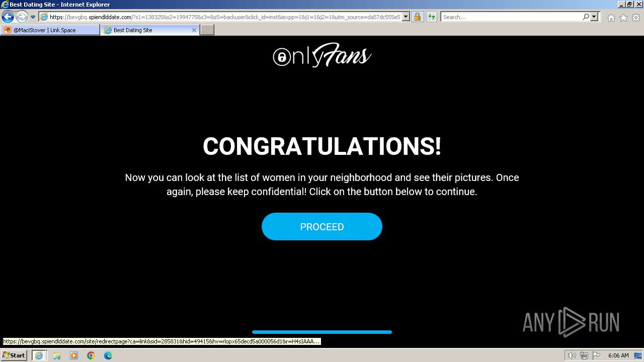Image resolution: width=644 pixels, height=362 pixels.
Task: Click the blue progress bar at bottom
Action: [322, 332]
